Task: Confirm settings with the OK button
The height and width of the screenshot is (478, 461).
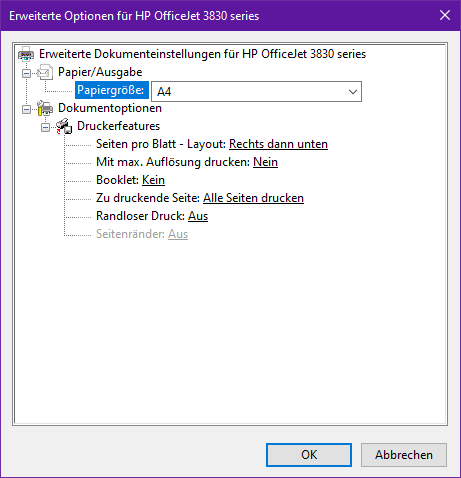Action: tap(309, 455)
